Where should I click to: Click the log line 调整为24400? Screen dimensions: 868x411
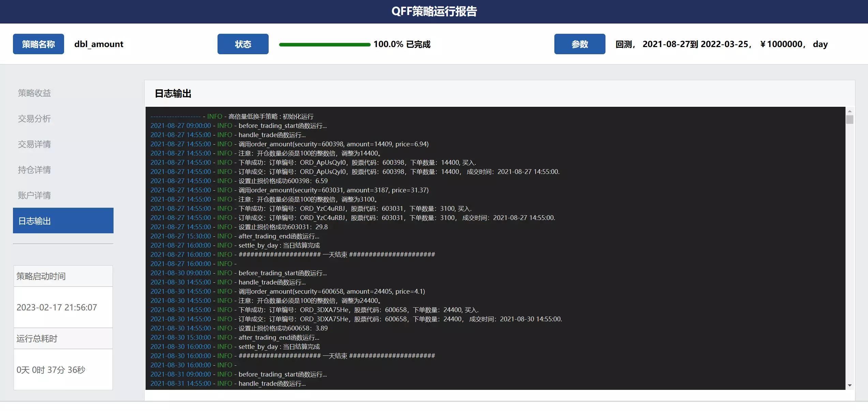pos(266,300)
